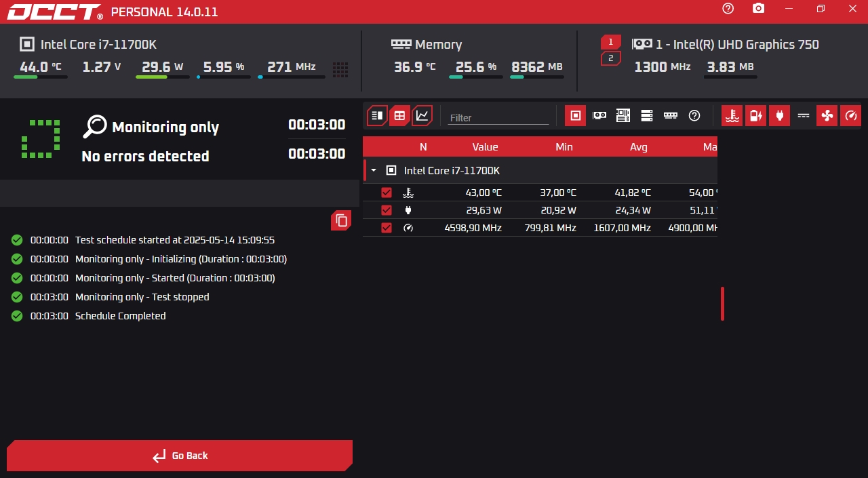Screen dimensions: 868x478
Task: Click the green dotted square status icon
Action: pyautogui.click(x=41, y=140)
